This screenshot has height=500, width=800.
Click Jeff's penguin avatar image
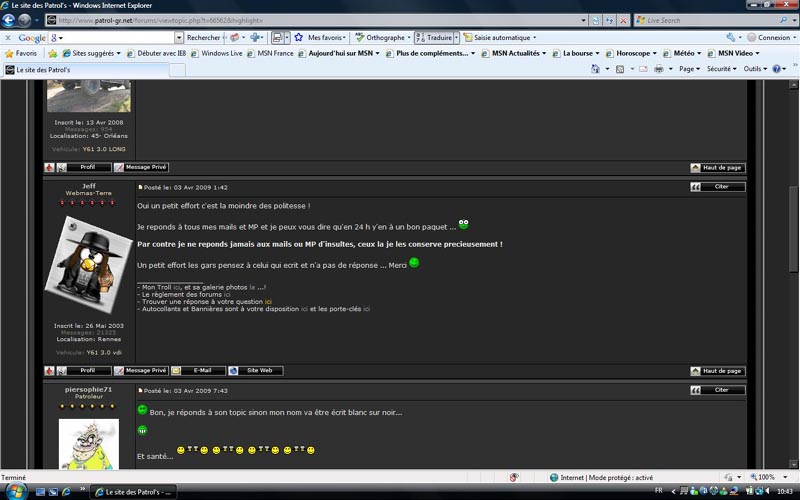pos(88,265)
